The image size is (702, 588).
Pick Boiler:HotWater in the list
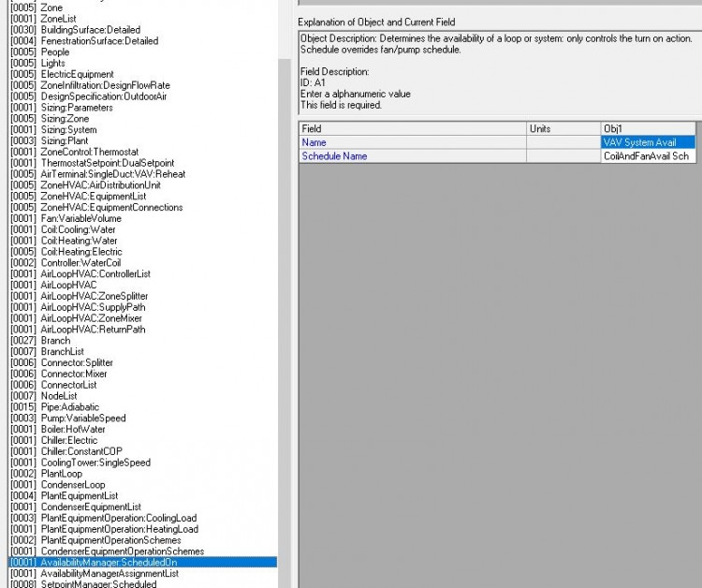coord(71,429)
